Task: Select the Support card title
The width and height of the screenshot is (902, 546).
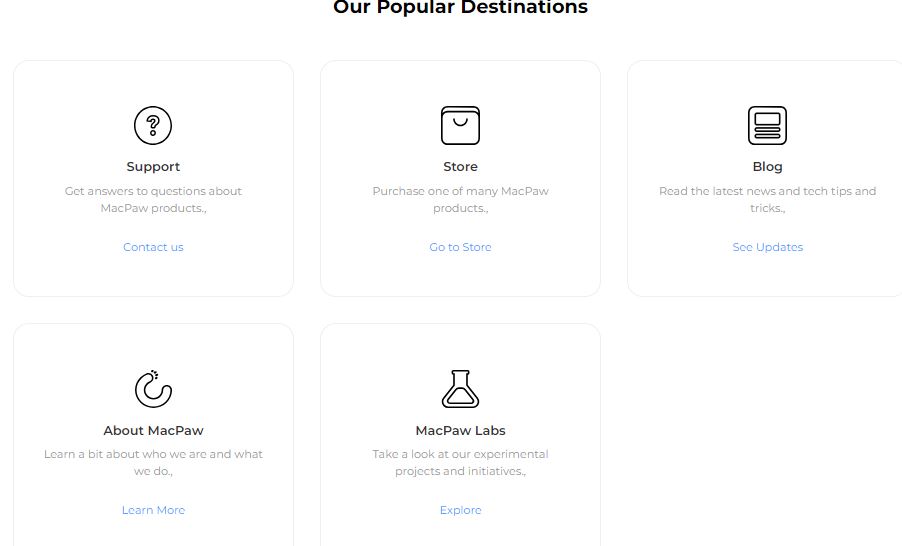Action: [x=153, y=166]
